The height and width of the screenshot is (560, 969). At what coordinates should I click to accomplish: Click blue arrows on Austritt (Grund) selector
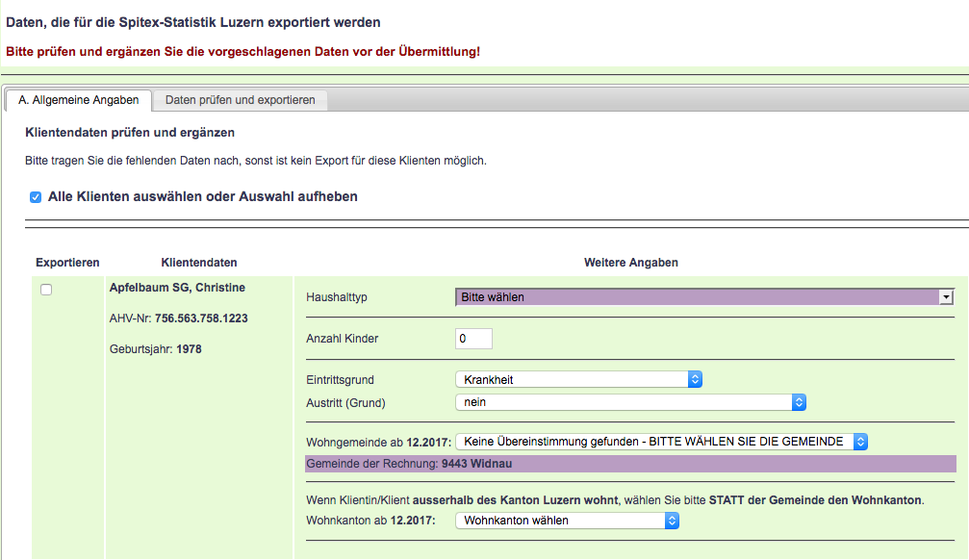[x=798, y=402]
